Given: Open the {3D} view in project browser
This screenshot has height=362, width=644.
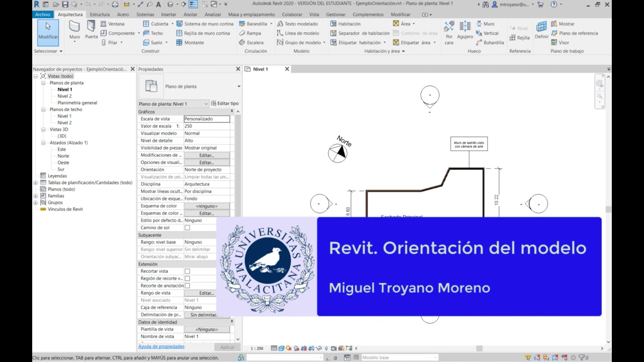Looking at the screenshot, I should click(62, 136).
